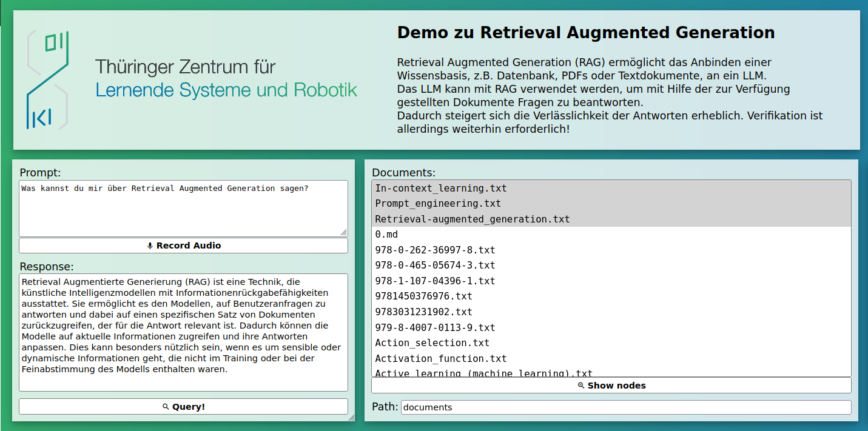This screenshot has height=431, width=868.
Task: Select Action_selection.txt document
Action: [432, 343]
